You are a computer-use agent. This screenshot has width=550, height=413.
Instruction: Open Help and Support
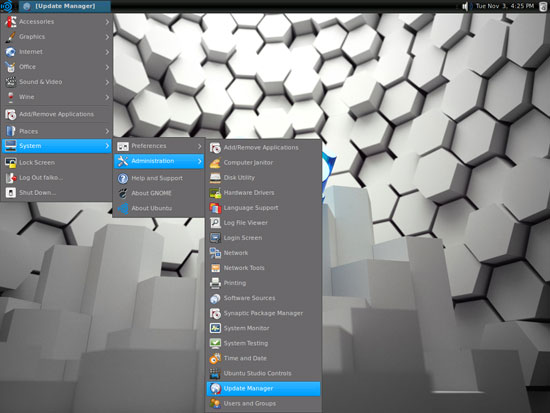point(159,178)
